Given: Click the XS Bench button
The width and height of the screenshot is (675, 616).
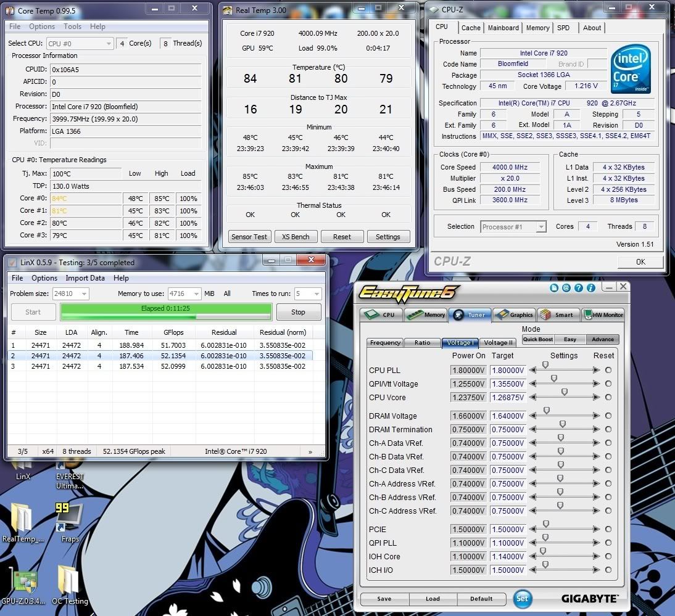Looking at the screenshot, I should coord(296,237).
